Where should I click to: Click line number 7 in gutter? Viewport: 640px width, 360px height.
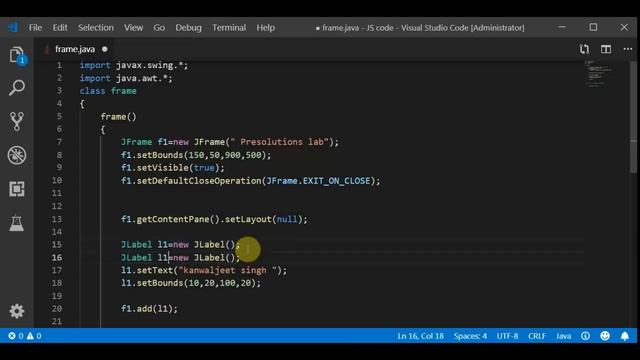pos(59,142)
